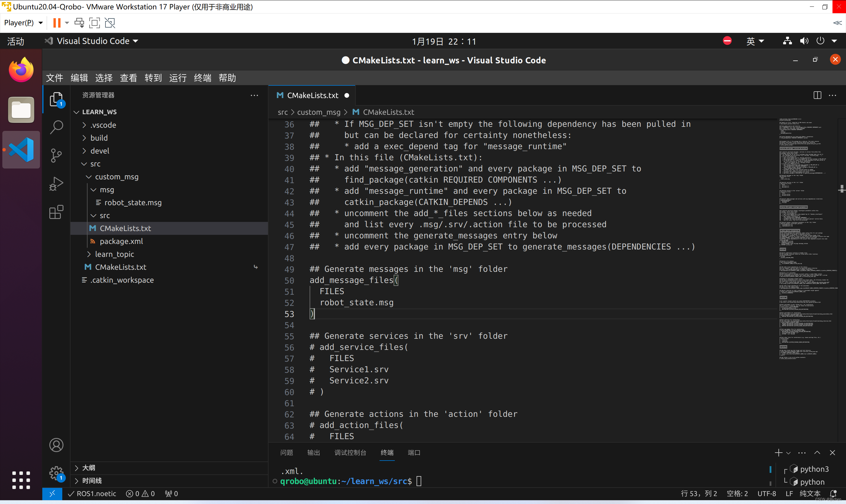Open the network status icon in top bar
The width and height of the screenshot is (846, 504).
click(787, 41)
